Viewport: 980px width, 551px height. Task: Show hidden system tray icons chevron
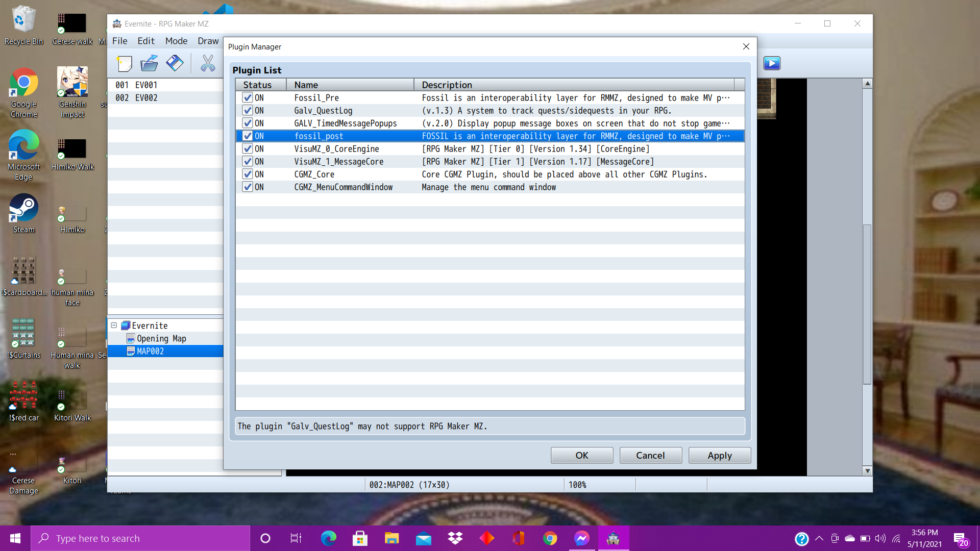[x=819, y=538]
